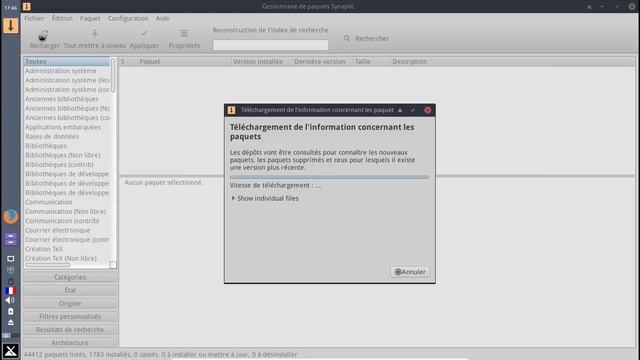Click the Origine filter button
Screen dimensions: 640x360
[x=70, y=304]
